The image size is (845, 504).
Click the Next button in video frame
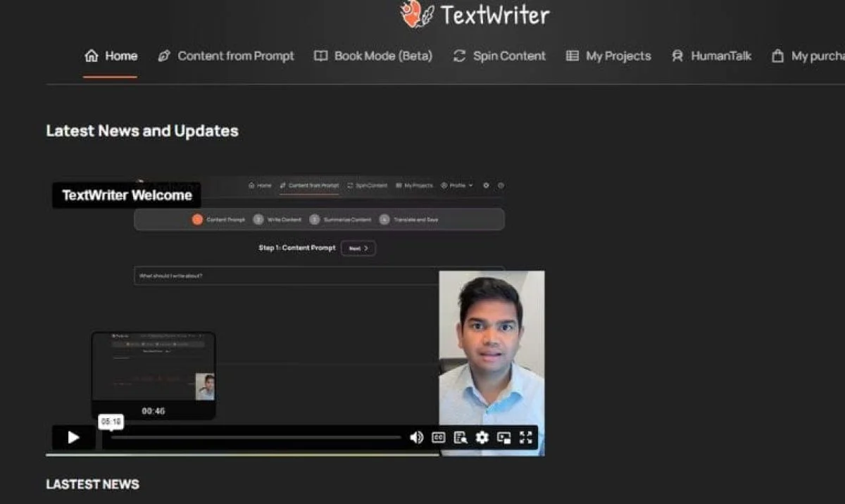[358, 248]
